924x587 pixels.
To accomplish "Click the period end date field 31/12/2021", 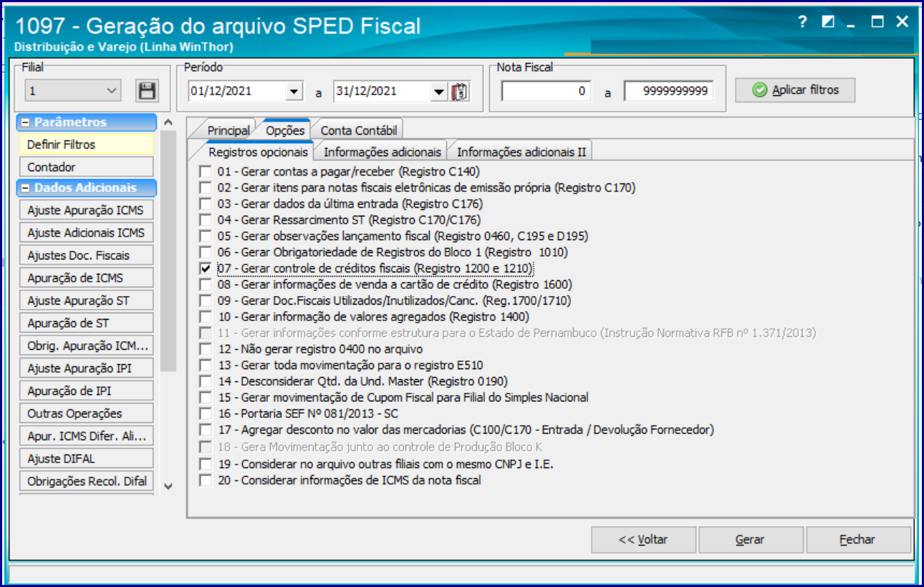I will point(382,92).
